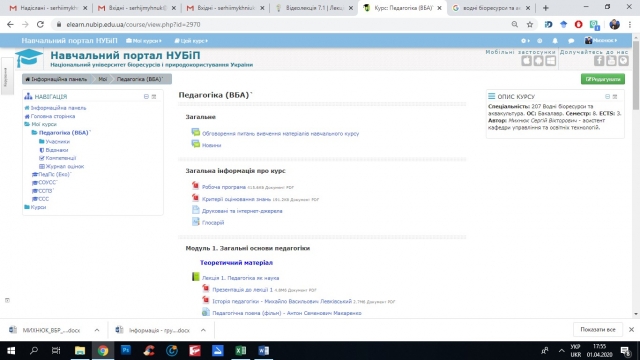Open the PDF icon beside Робоча програма

pyautogui.click(x=195, y=186)
